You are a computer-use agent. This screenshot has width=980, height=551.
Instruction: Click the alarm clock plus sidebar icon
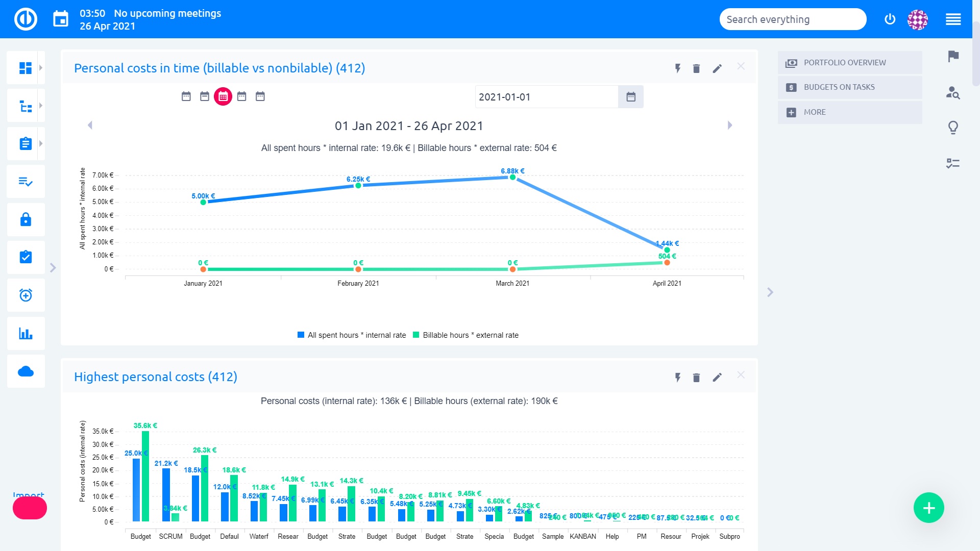26,295
